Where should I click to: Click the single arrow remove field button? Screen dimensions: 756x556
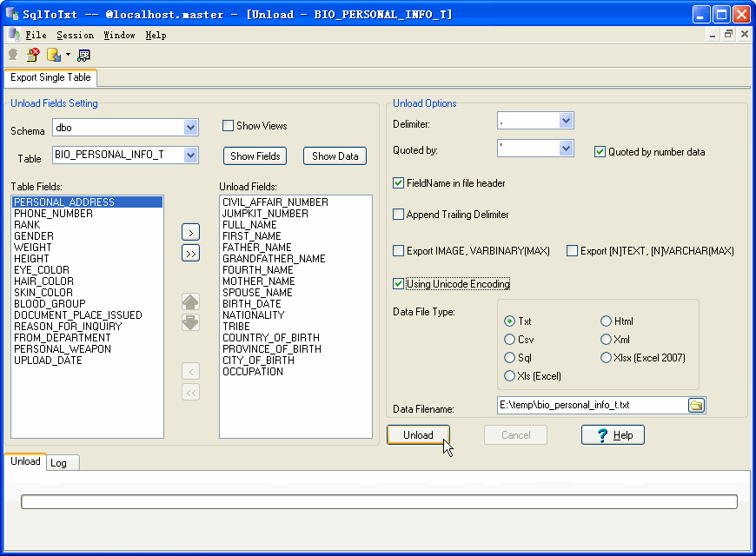click(x=191, y=371)
